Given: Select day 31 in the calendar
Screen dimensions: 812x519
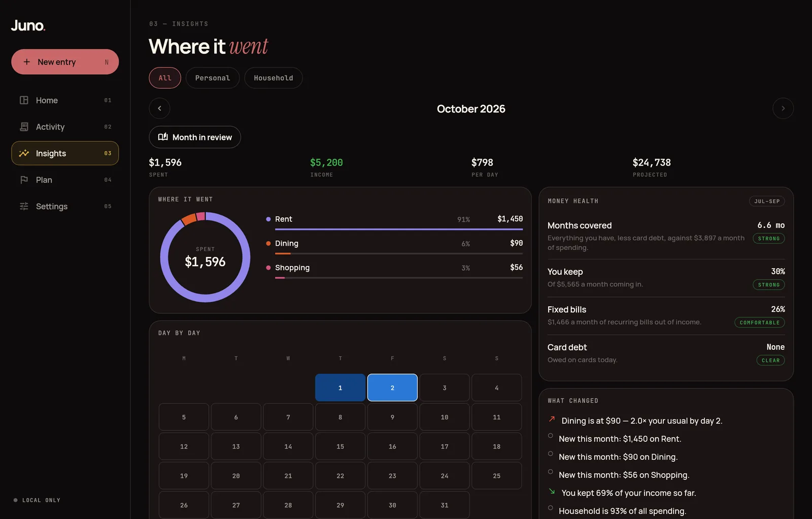Looking at the screenshot, I should pyautogui.click(x=445, y=505).
